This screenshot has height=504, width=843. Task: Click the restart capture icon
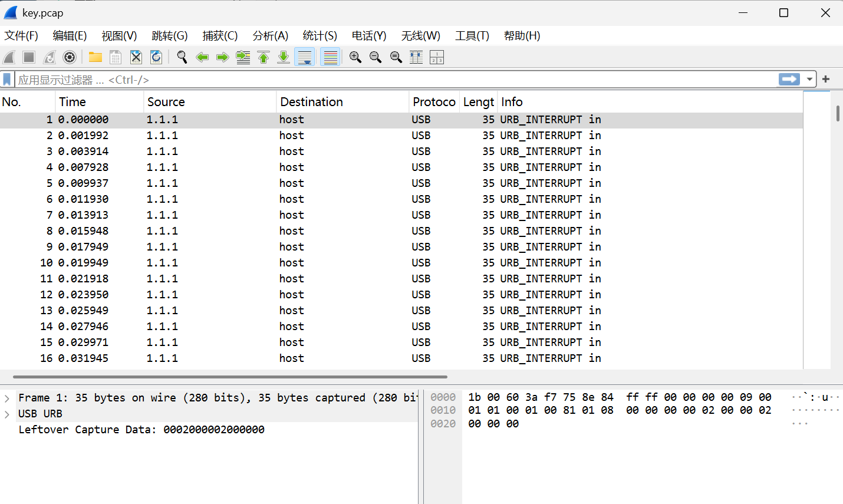[x=50, y=57]
